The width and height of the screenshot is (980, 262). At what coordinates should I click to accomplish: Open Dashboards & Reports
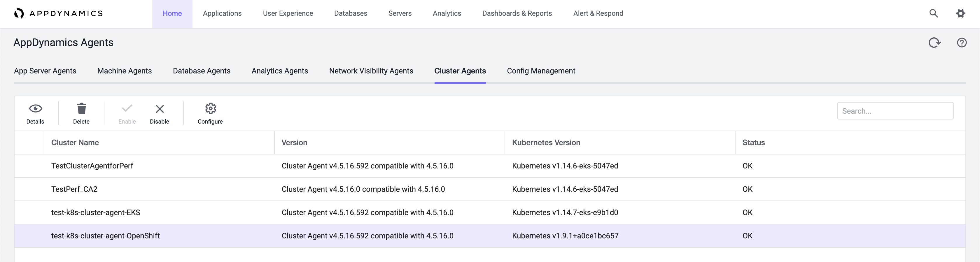(517, 14)
